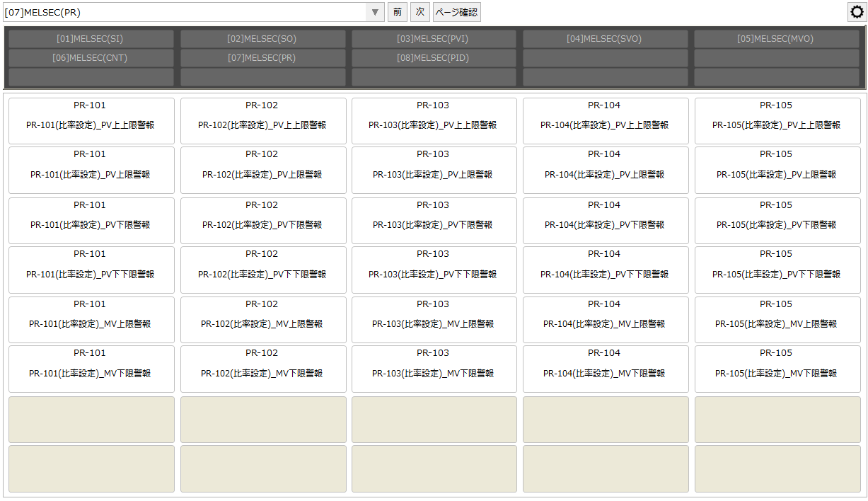Go to [05]MELSEC(MVO) page tab
This screenshot has height=501, width=868.
776,39
